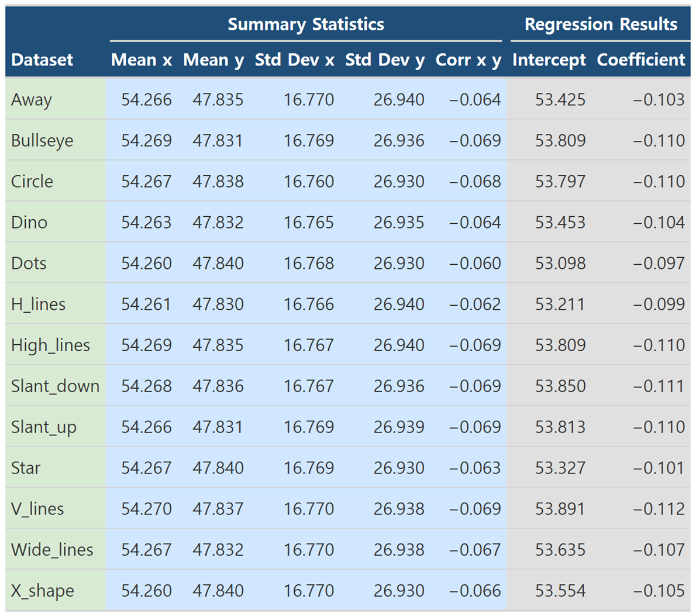Viewport: 696px width, 616px height.
Task: Select the Slant_down row label
Action: [x=55, y=386]
